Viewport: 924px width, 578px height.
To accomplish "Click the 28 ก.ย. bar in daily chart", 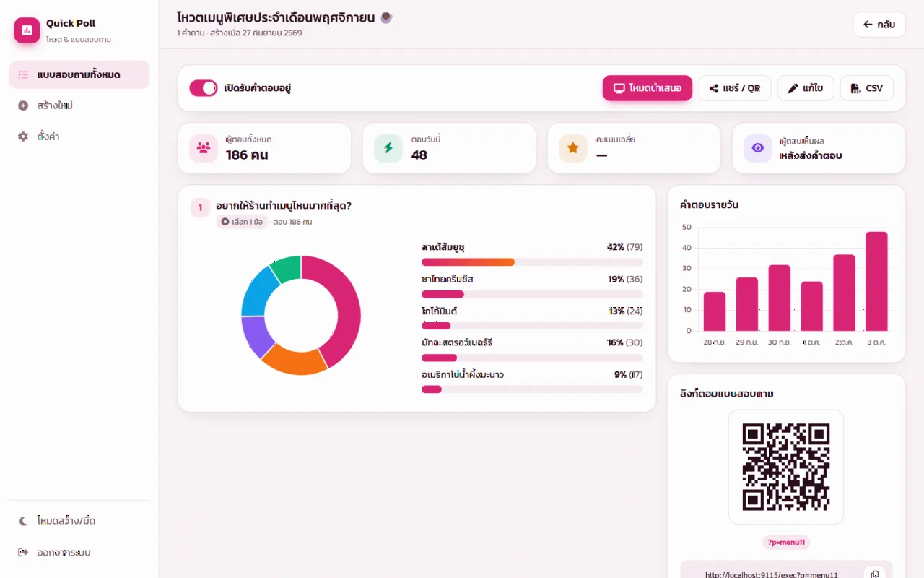I will (x=715, y=311).
